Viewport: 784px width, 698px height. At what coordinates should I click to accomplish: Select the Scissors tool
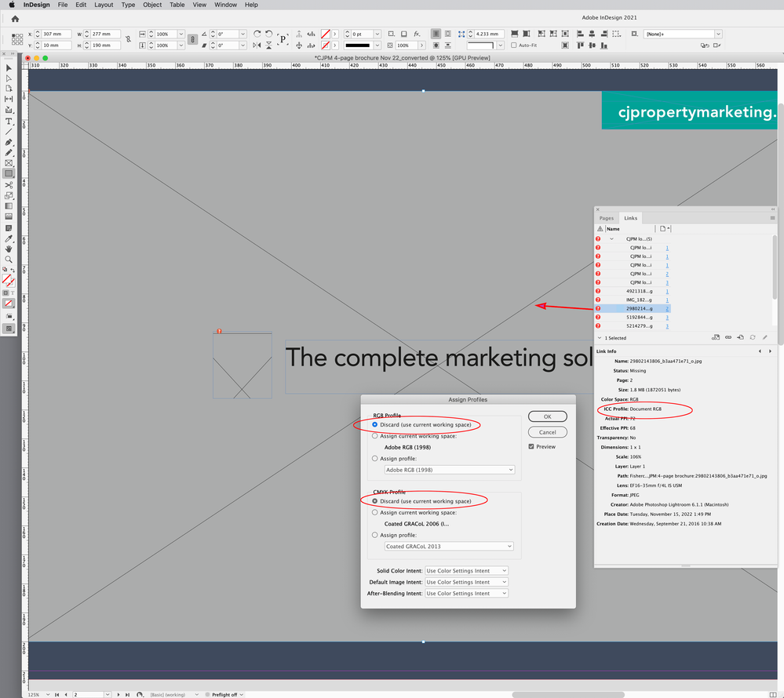point(9,184)
